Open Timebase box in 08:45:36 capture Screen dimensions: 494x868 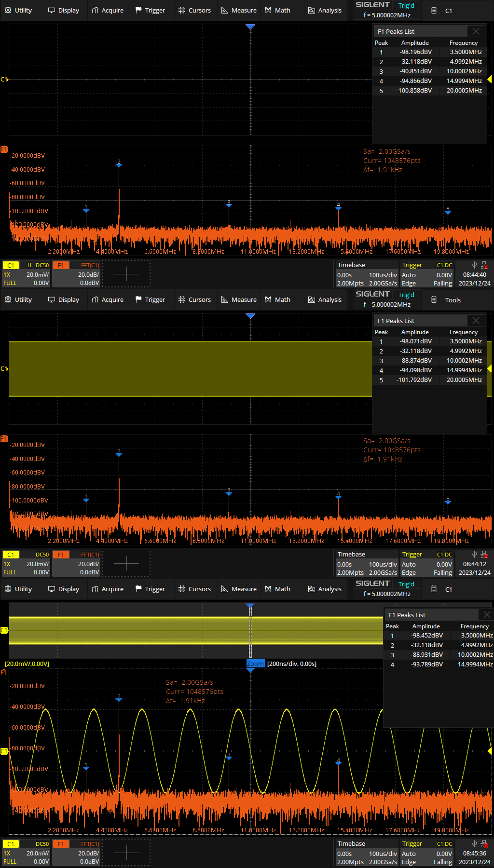point(367,853)
